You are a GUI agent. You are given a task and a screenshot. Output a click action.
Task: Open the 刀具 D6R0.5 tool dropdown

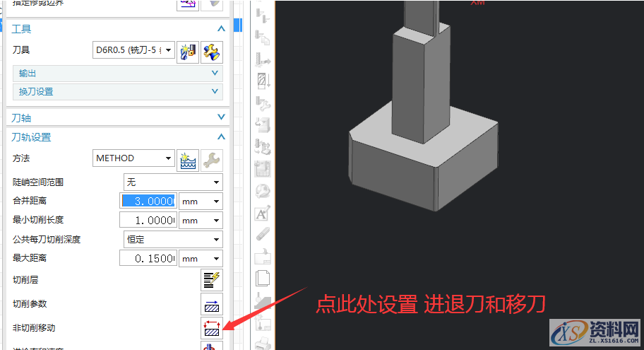point(134,50)
